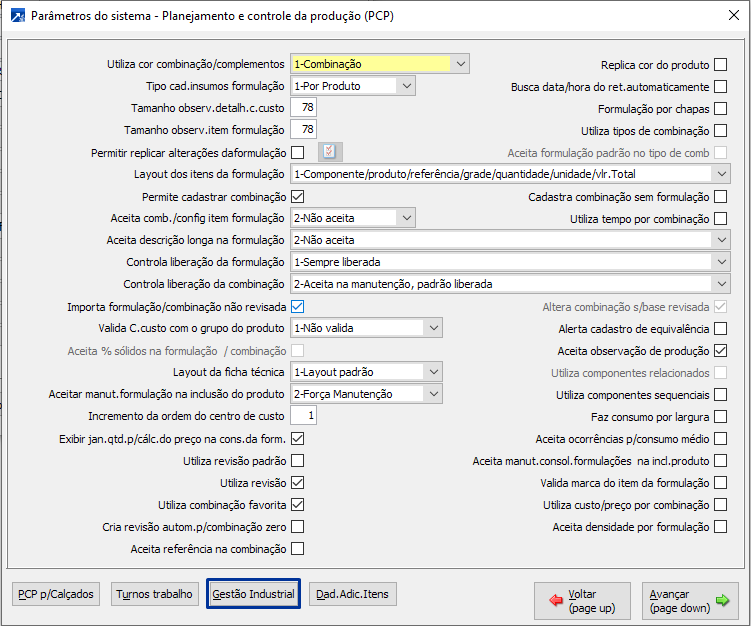Click Incremento da ordem centro de custo field
This screenshot has width=751, height=626.
coord(303,416)
